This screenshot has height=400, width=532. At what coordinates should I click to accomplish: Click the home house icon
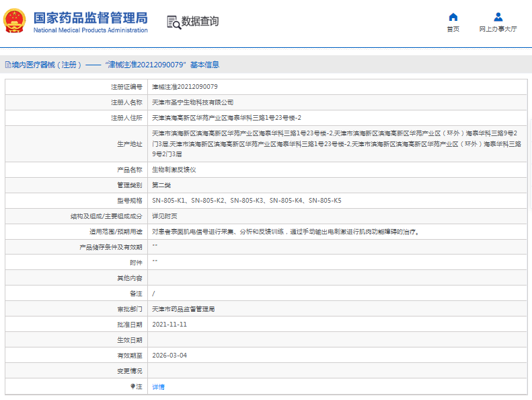pyautogui.click(x=453, y=17)
